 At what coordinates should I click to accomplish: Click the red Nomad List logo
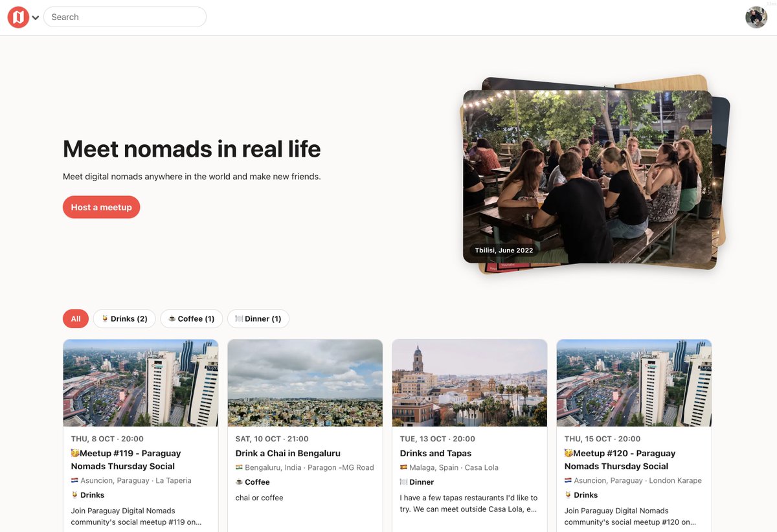(18, 17)
